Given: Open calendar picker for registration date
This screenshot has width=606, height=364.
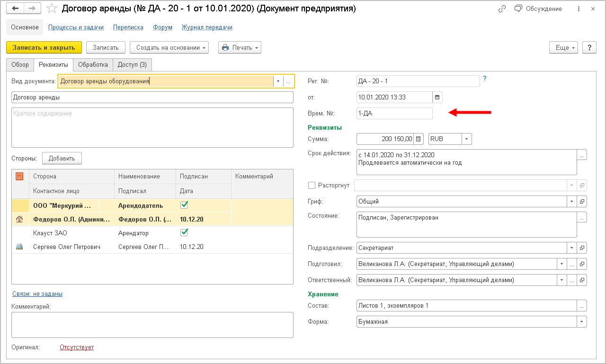Looking at the screenshot, I should click(437, 98).
